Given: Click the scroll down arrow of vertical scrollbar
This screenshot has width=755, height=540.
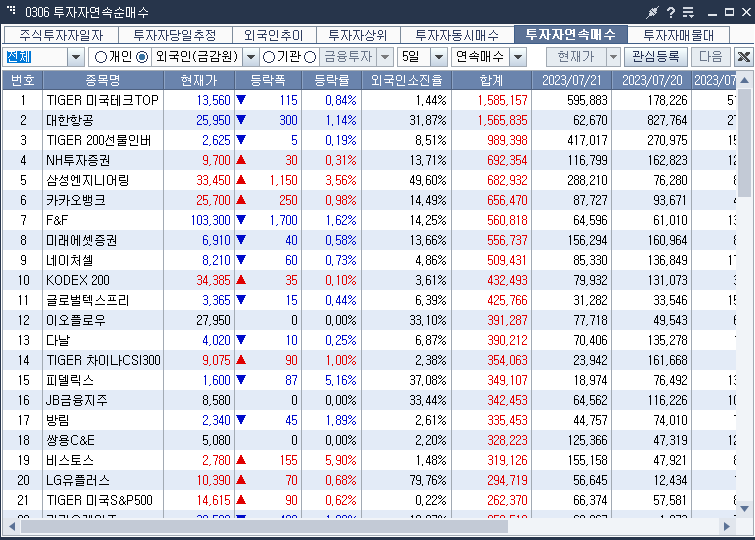Looking at the screenshot, I should click(744, 509).
